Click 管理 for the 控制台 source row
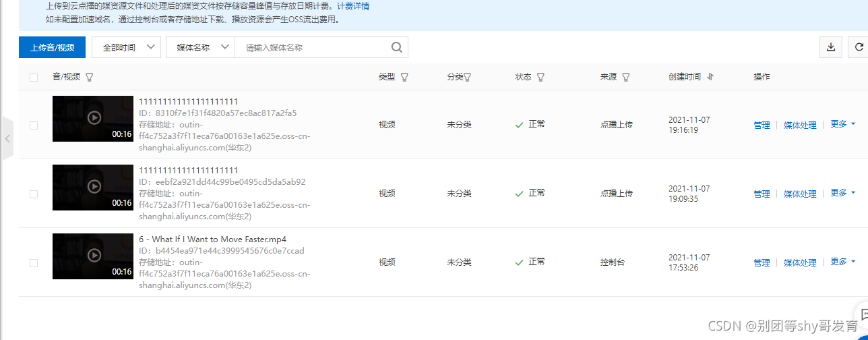 762,263
